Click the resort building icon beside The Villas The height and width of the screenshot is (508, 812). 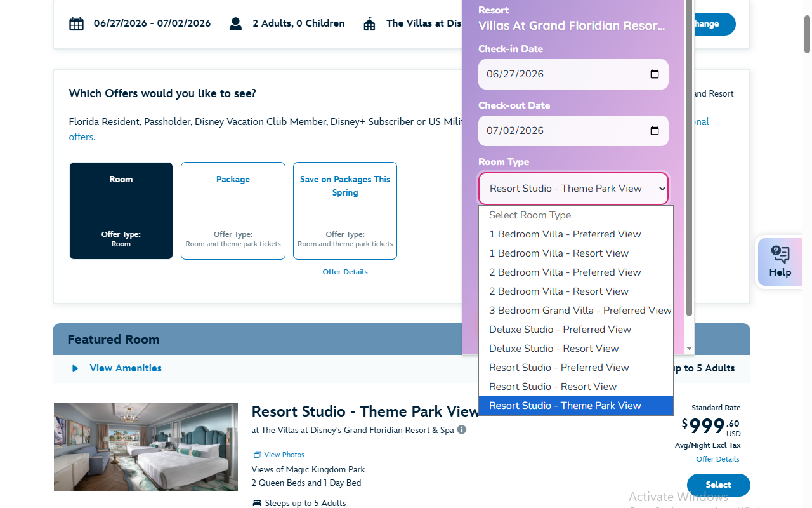point(369,23)
